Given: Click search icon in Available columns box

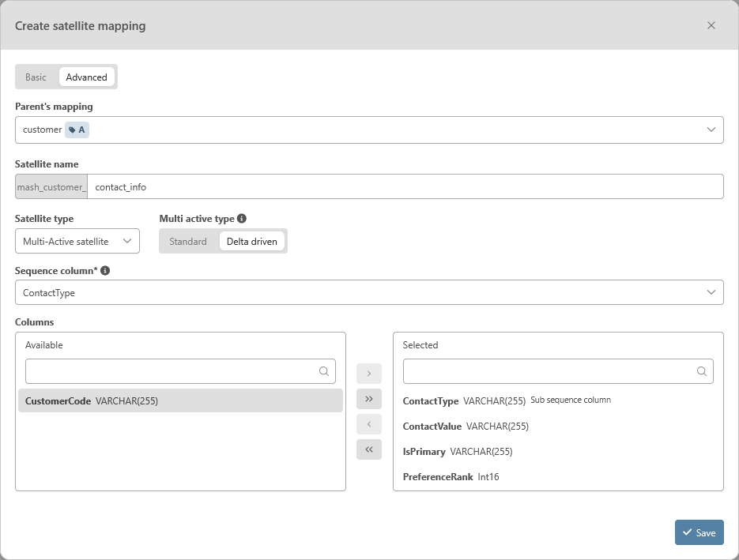Looking at the screenshot, I should (324, 371).
